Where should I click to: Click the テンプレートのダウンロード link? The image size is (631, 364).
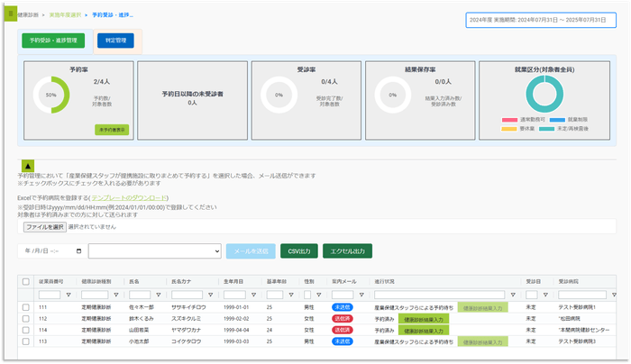click(x=129, y=197)
